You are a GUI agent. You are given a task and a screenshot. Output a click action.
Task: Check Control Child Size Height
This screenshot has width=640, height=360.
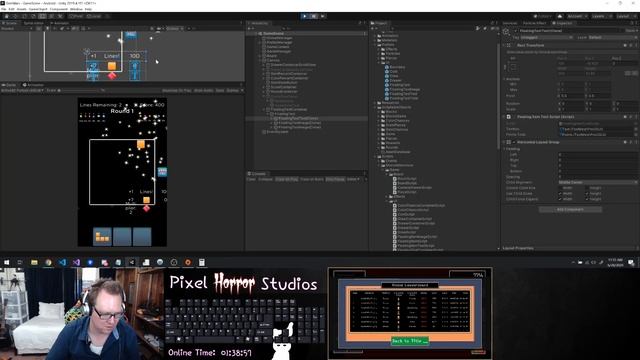(587, 188)
